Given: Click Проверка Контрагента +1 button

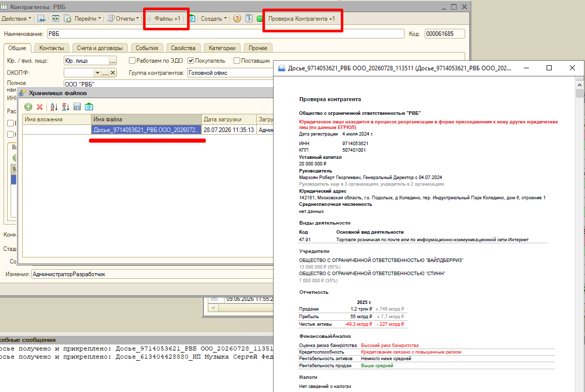Looking at the screenshot, I should [x=301, y=19].
